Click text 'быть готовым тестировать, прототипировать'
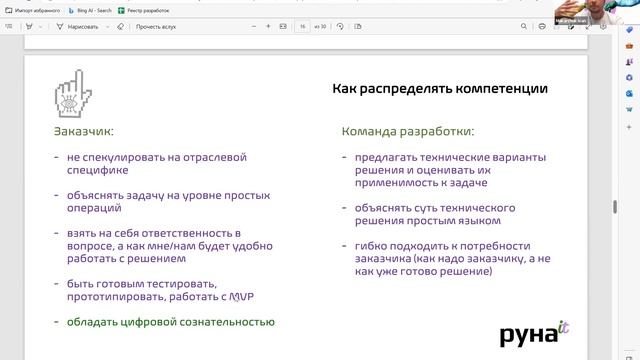 [142, 290]
